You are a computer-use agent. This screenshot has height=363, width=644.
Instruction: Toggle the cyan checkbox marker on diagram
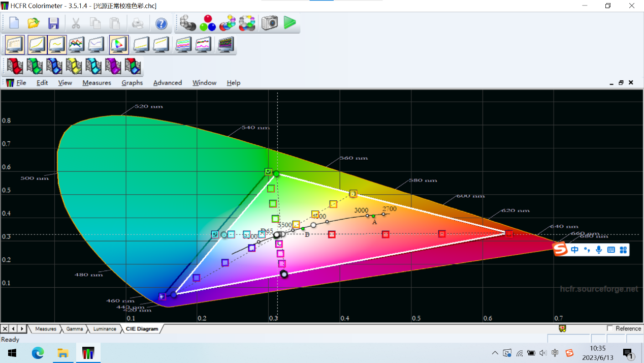(215, 234)
